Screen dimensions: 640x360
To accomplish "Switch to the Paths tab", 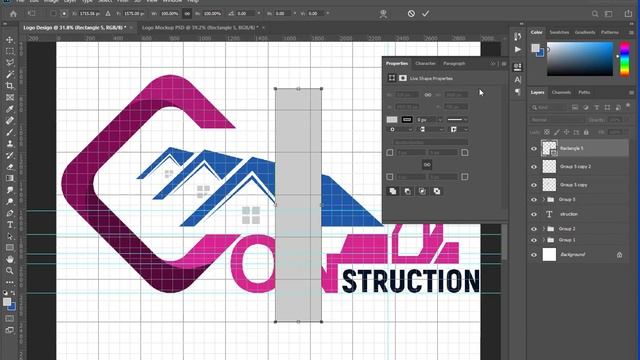I will point(584,92).
